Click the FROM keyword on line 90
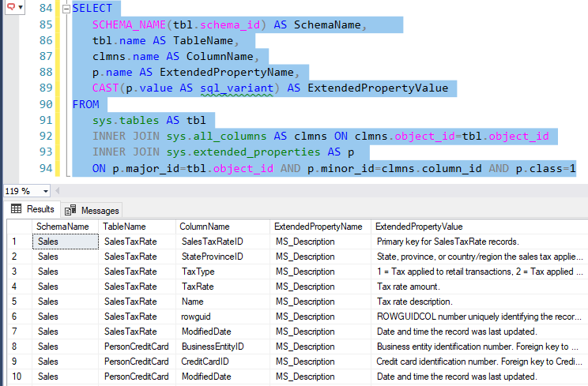 click(86, 104)
